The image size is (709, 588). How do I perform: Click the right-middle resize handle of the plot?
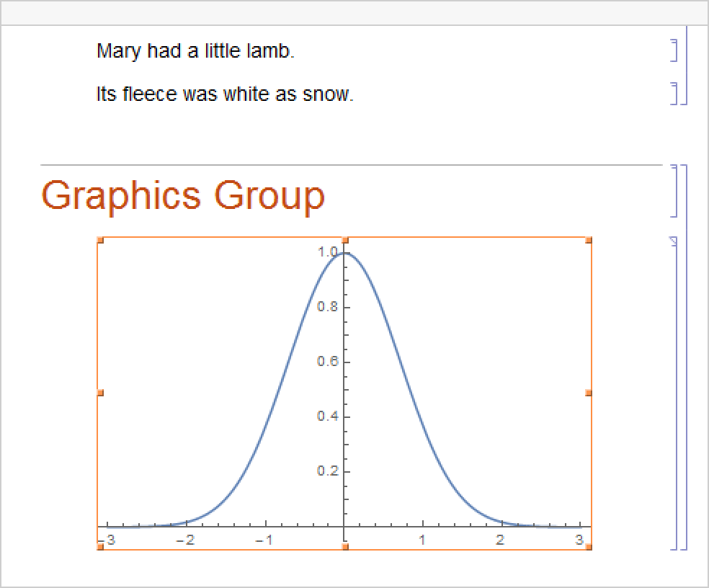point(589,393)
